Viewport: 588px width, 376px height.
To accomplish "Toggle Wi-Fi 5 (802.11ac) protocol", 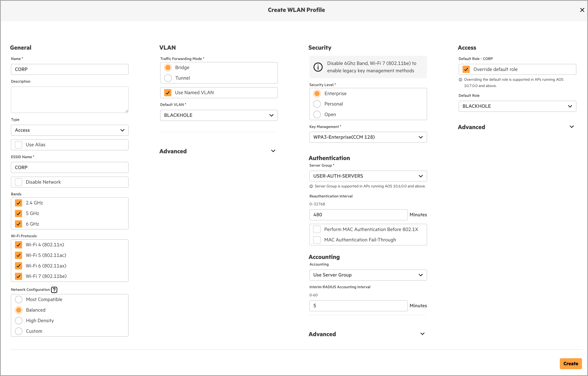I will click(19, 255).
